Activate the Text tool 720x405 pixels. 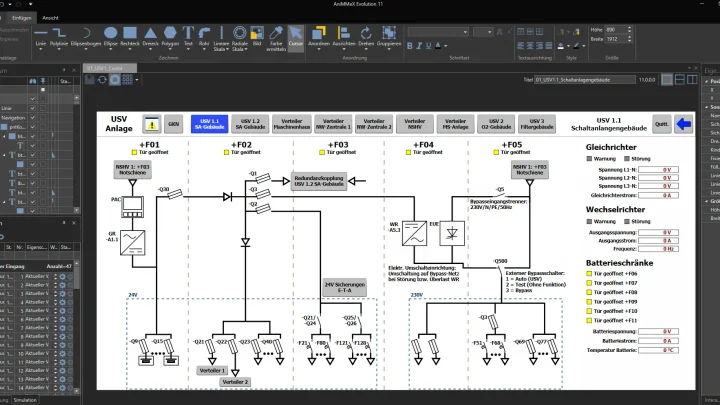pos(188,36)
